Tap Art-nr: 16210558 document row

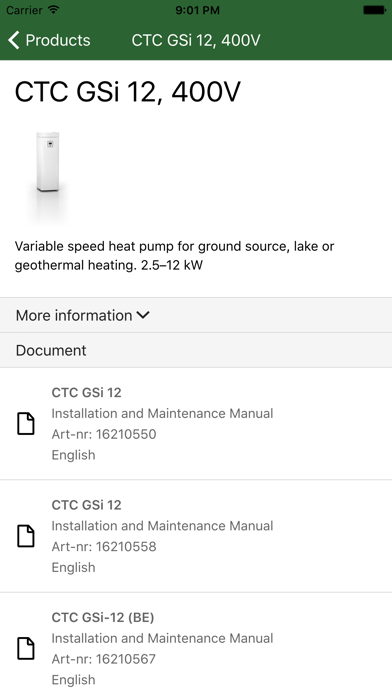(x=196, y=536)
